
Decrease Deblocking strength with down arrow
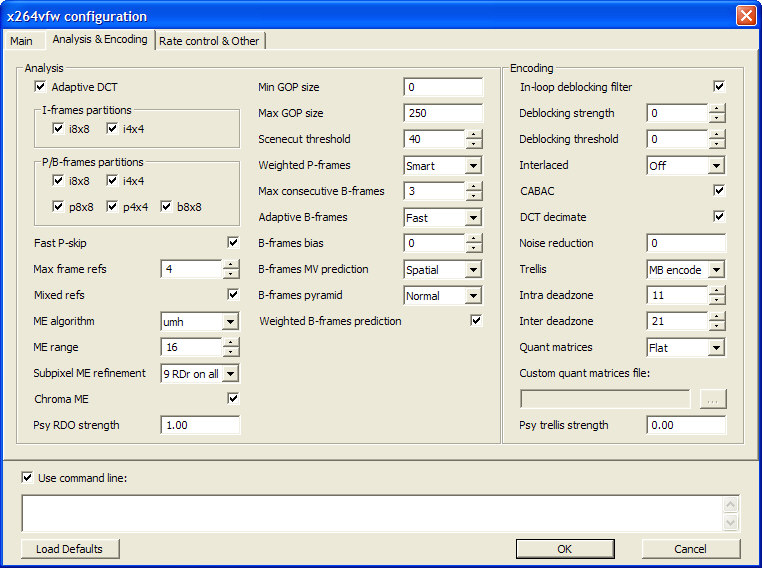(717, 117)
